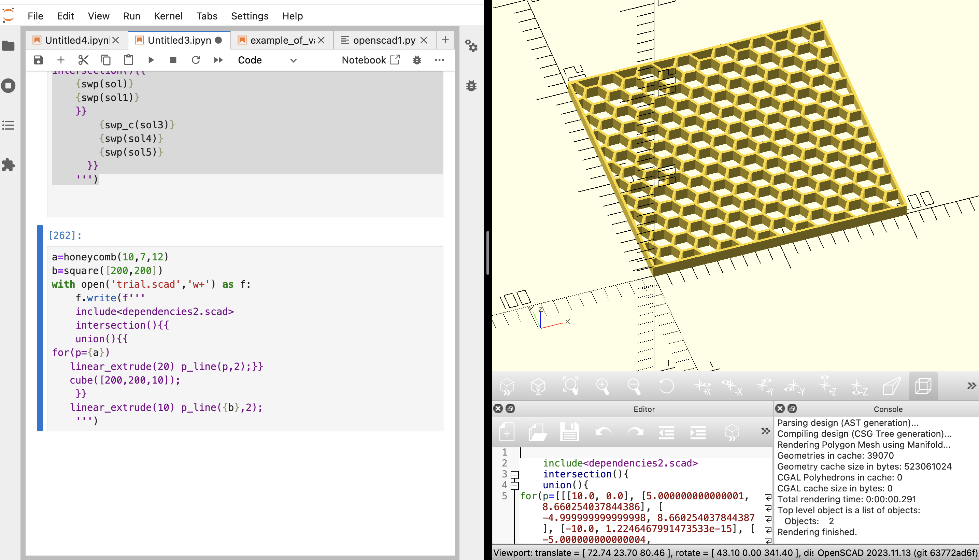The image size is (979, 560).
Task: Reset the 3D view
Action: coord(666,386)
